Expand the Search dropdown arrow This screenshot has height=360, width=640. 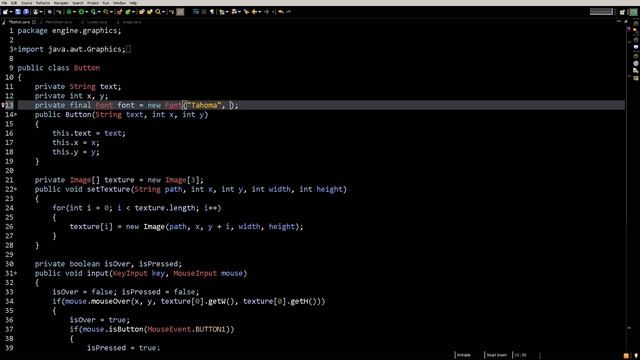tap(163, 12)
